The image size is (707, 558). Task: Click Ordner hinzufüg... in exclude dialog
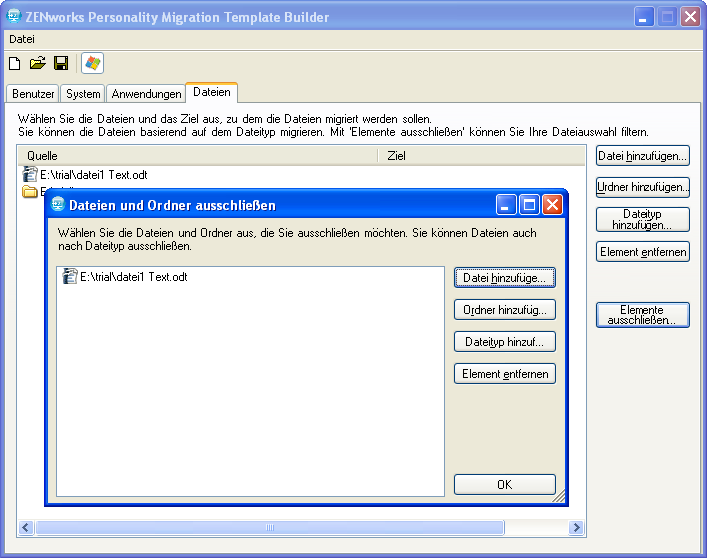[505, 310]
